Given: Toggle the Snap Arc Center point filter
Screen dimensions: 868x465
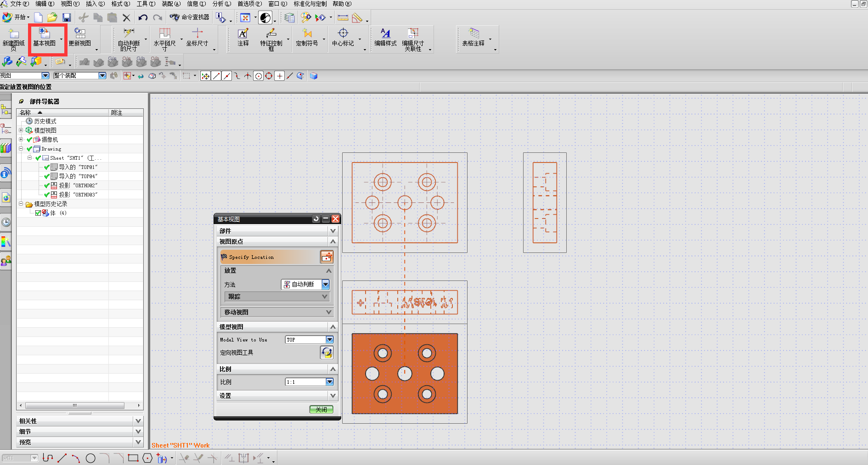Looking at the screenshot, I should pos(259,76).
